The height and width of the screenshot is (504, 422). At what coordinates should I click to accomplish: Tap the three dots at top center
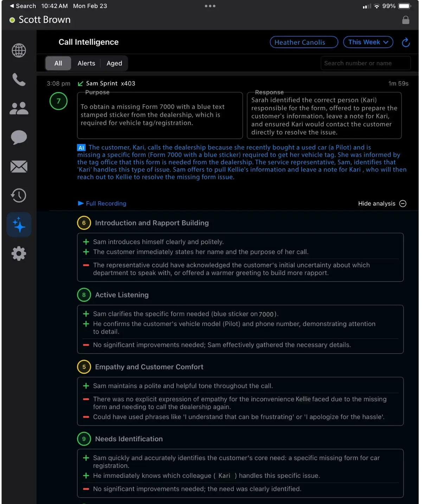click(210, 6)
